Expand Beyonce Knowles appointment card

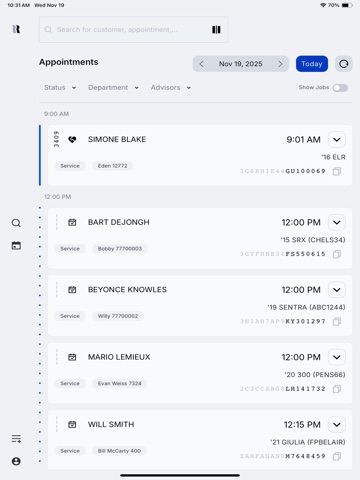click(x=337, y=290)
